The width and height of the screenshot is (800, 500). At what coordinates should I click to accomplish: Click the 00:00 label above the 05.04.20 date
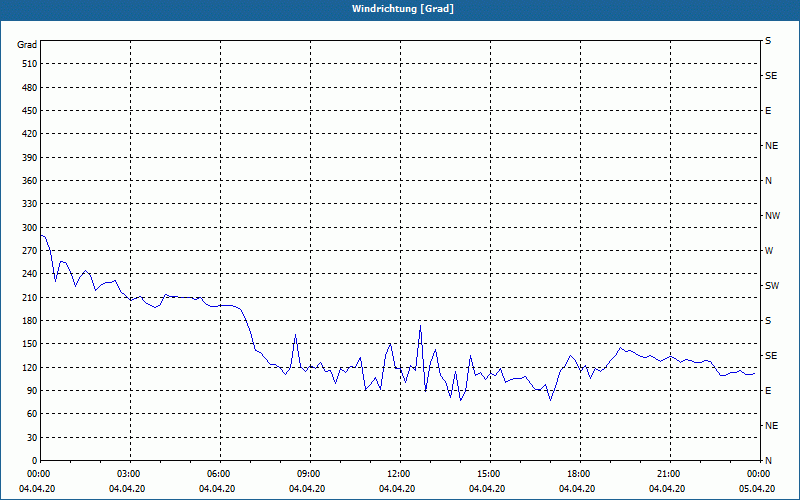tap(757, 474)
